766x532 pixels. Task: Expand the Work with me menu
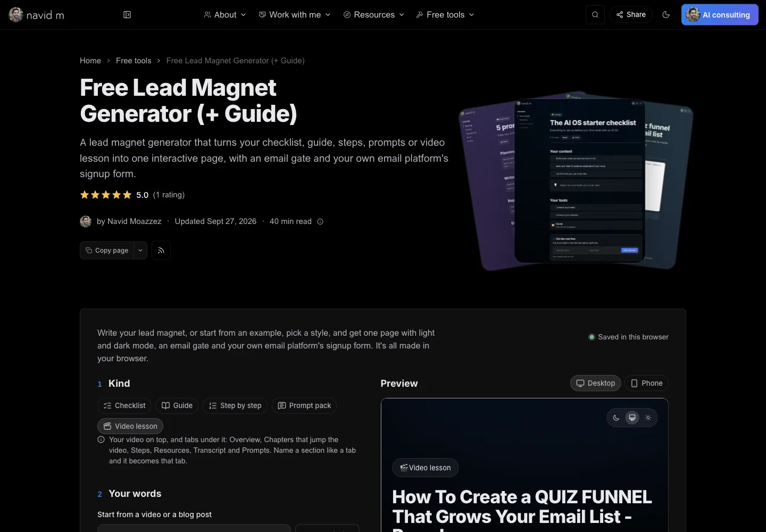[295, 15]
